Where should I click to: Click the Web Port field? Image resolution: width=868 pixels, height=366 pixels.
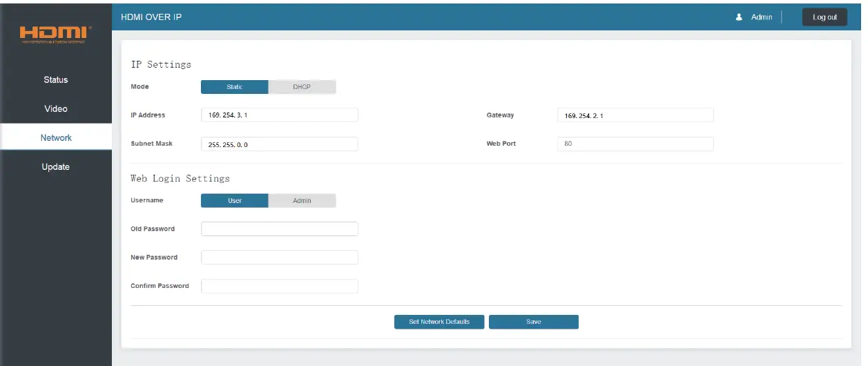635,144
